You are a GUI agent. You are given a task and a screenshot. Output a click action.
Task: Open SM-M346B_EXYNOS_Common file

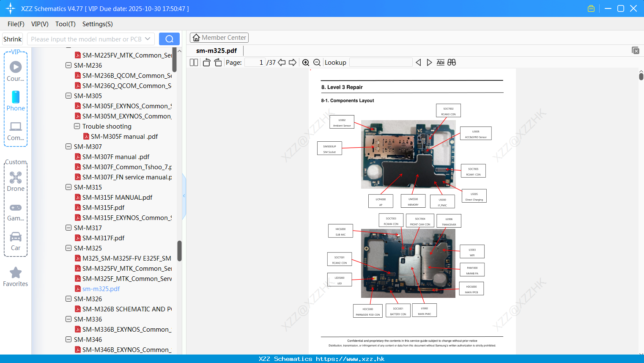tap(123, 350)
